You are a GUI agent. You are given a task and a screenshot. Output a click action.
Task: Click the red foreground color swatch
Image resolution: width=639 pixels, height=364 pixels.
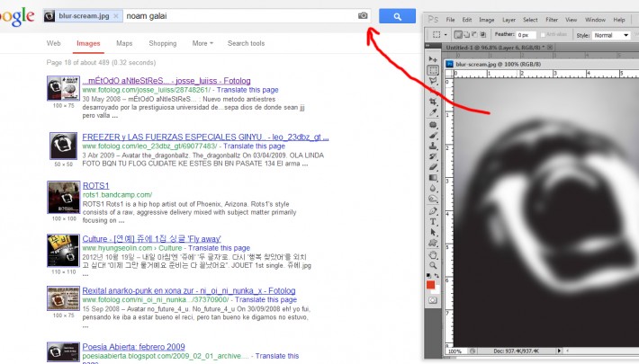430,285
